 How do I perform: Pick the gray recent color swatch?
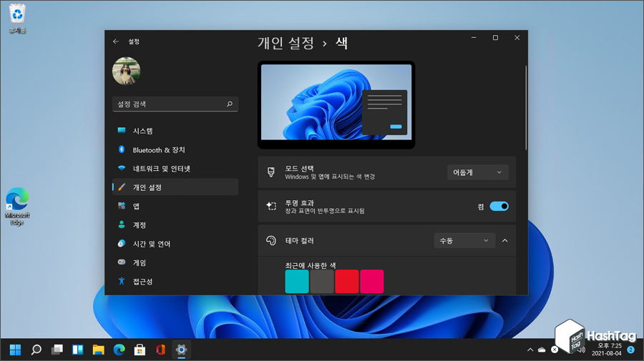[322, 282]
